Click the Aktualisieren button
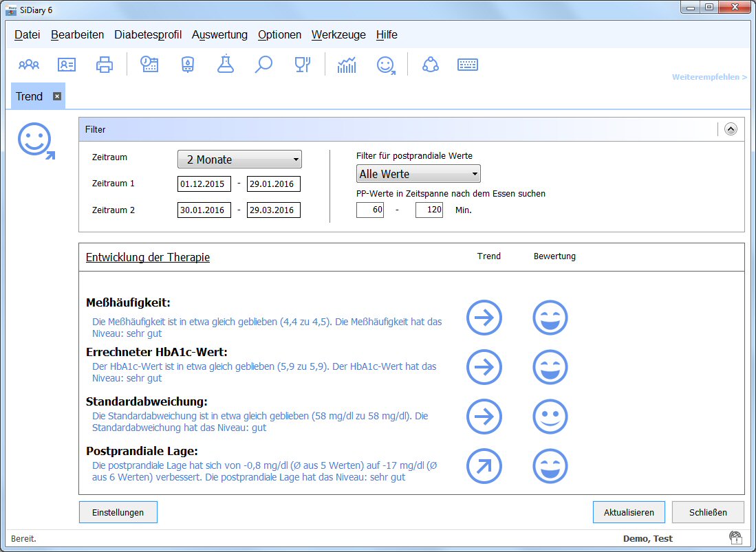The width and height of the screenshot is (756, 552). [629, 513]
